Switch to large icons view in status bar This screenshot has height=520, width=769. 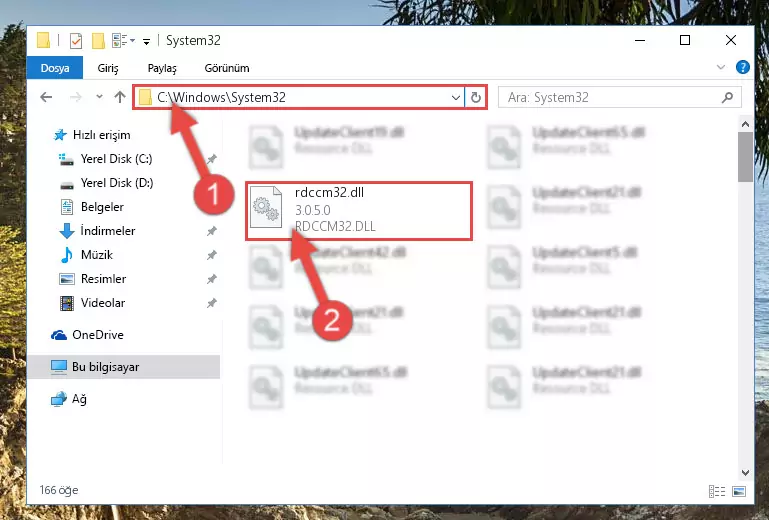pos(739,491)
